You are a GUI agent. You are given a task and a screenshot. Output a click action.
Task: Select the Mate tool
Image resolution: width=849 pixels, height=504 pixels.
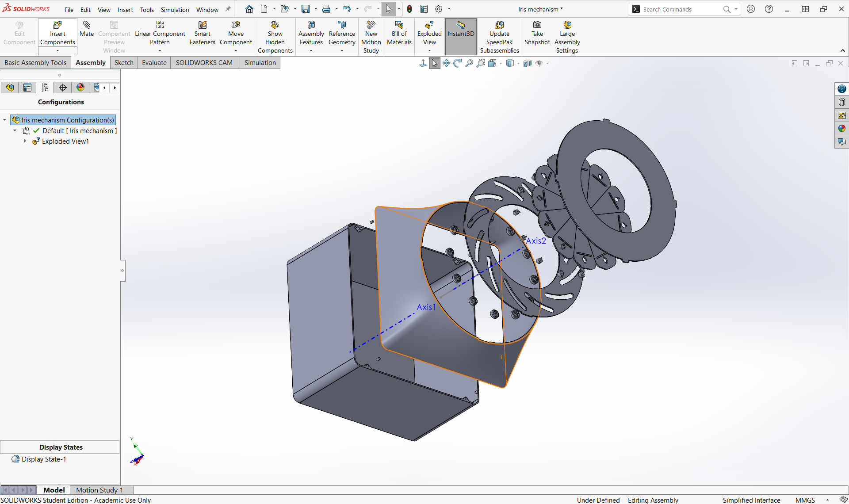pyautogui.click(x=87, y=29)
